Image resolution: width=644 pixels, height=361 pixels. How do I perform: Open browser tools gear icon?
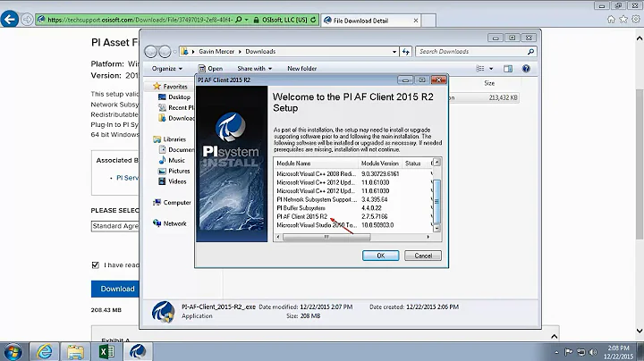636,20
